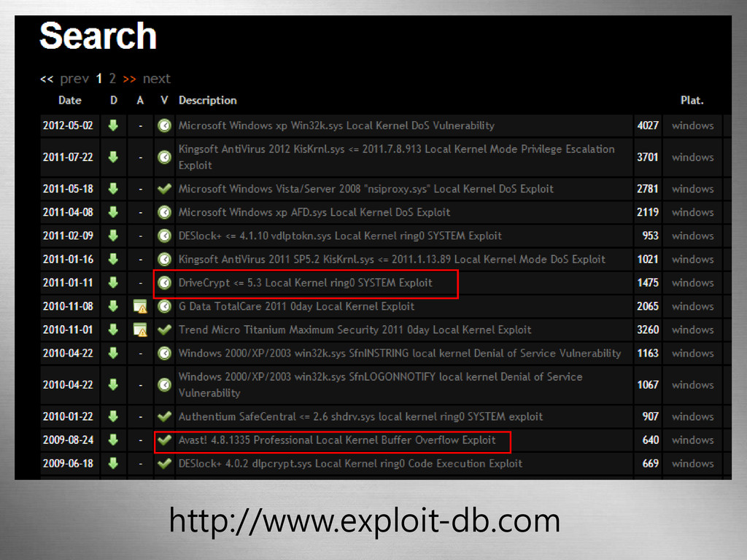Screen dimensions: 747x560
Task: Download the SfnLOGONNOTIFY exploit file
Action: pyautogui.click(x=113, y=385)
